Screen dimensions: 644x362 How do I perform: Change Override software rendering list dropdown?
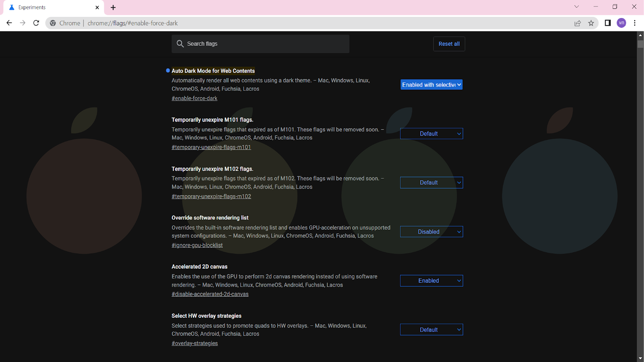431,232
